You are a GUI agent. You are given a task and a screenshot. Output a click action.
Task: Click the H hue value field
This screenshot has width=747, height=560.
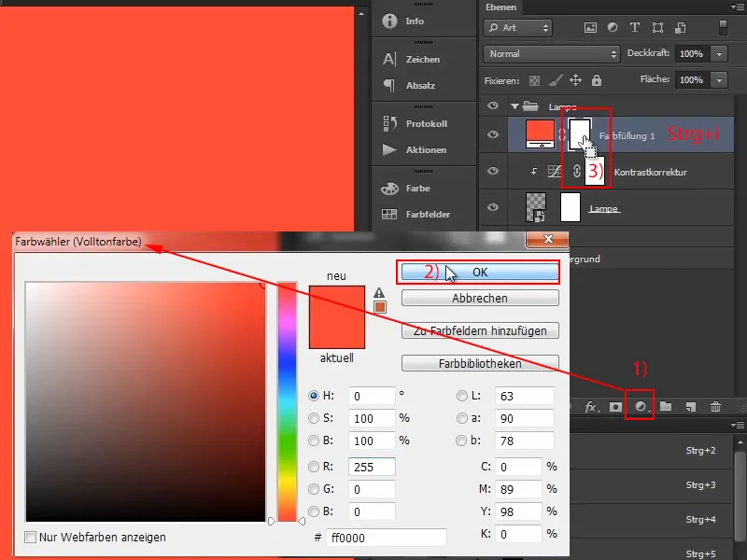click(372, 396)
